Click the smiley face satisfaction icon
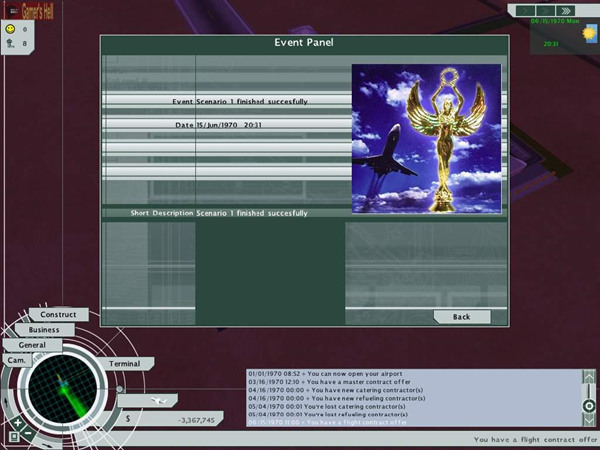 pyautogui.click(x=10, y=29)
